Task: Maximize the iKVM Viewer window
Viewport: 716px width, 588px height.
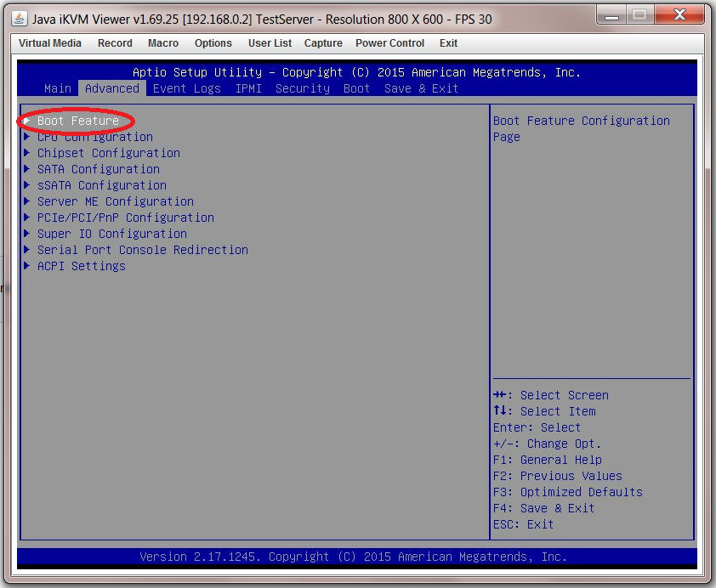Action: click(x=640, y=14)
